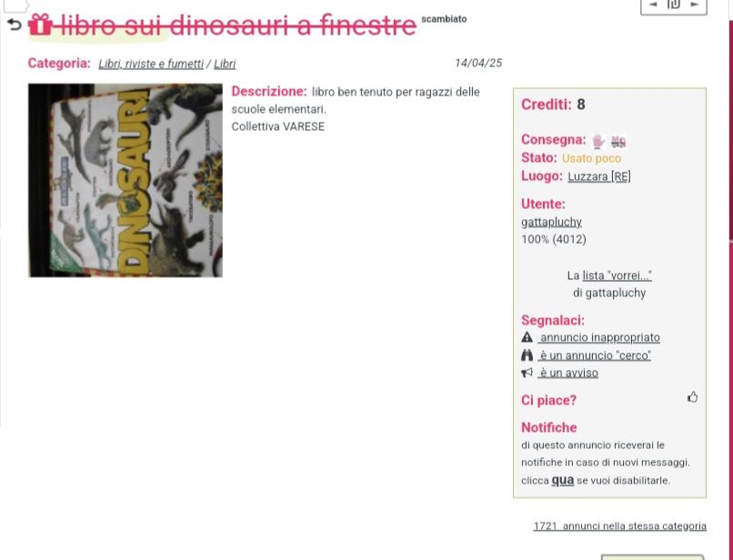Image resolution: width=733 pixels, height=560 pixels.
Task: Click the date 14/04/25
Action: (478, 63)
